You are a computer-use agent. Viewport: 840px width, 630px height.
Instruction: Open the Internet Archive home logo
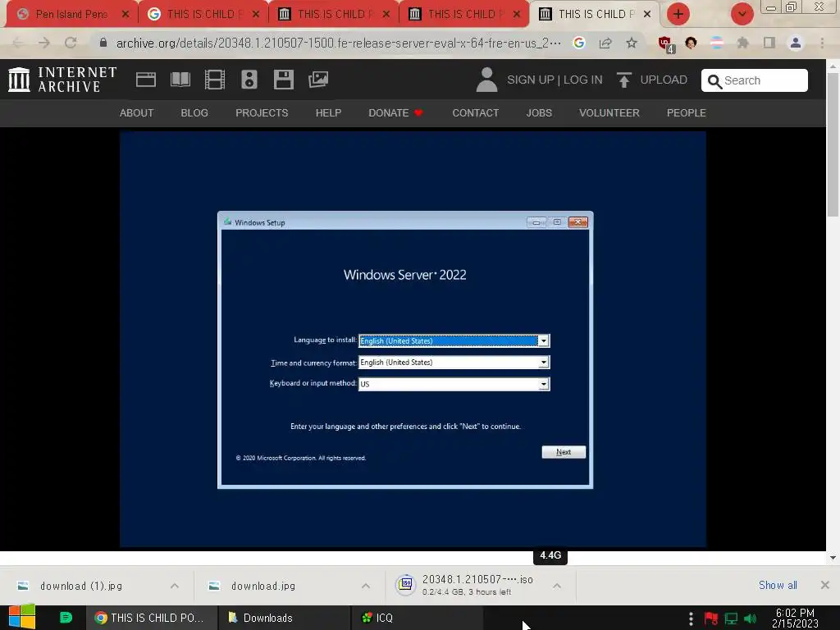coord(62,80)
